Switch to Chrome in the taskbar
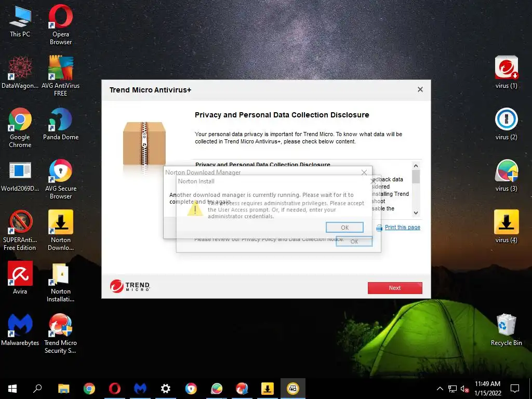 pyautogui.click(x=89, y=389)
